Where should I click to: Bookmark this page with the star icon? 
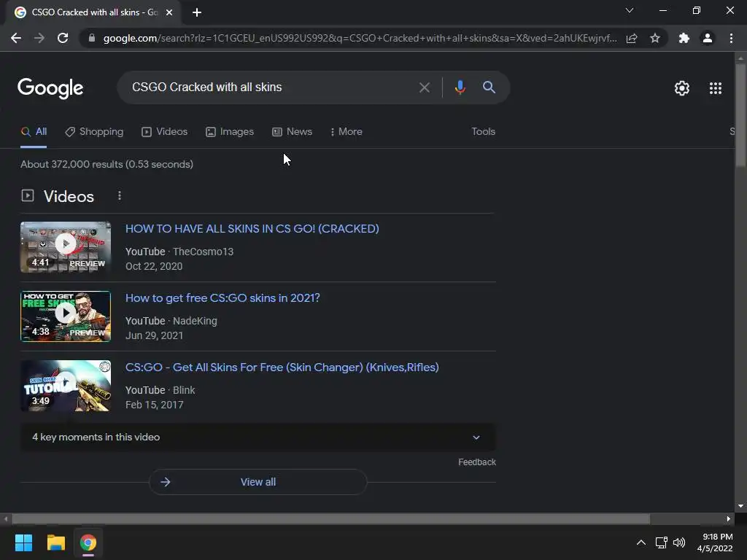pos(655,38)
